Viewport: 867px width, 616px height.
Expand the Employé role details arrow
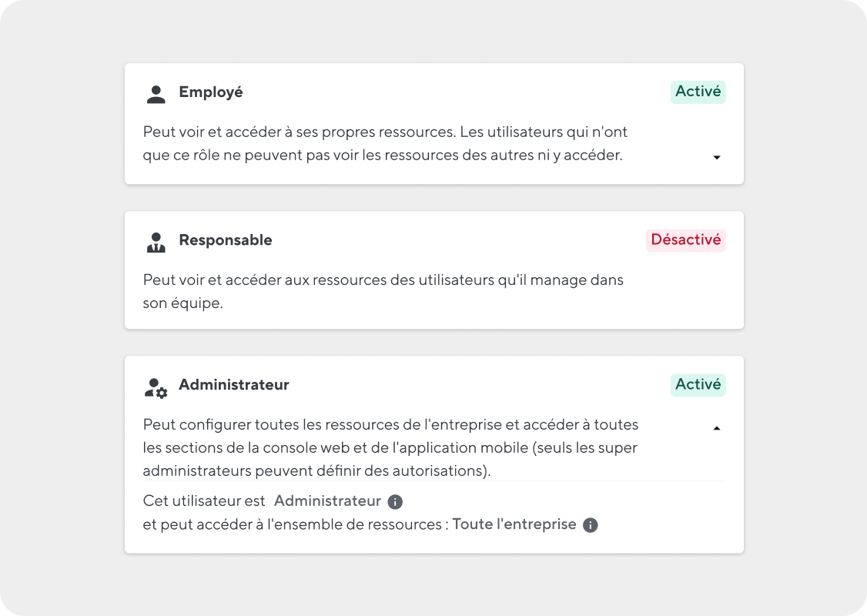coord(717,158)
